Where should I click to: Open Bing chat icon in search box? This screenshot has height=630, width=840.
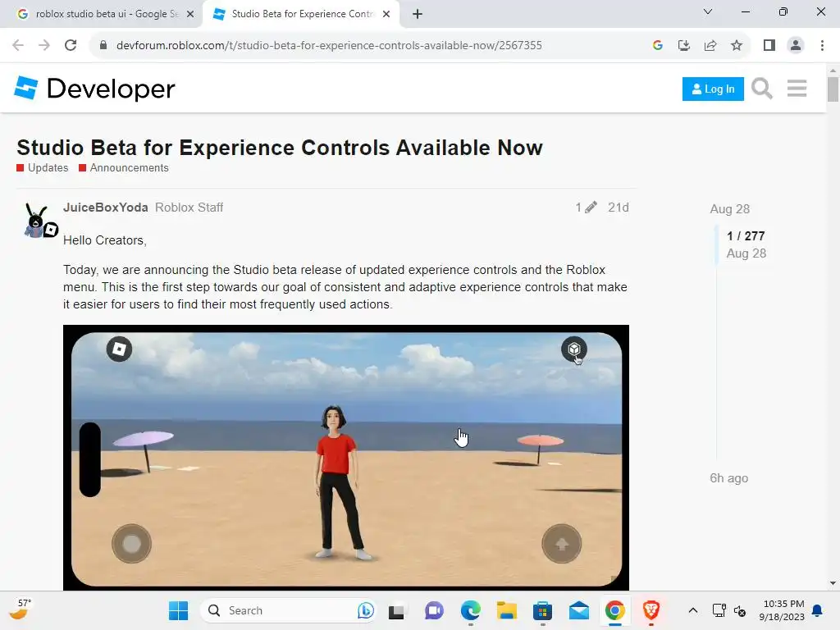coord(365,610)
